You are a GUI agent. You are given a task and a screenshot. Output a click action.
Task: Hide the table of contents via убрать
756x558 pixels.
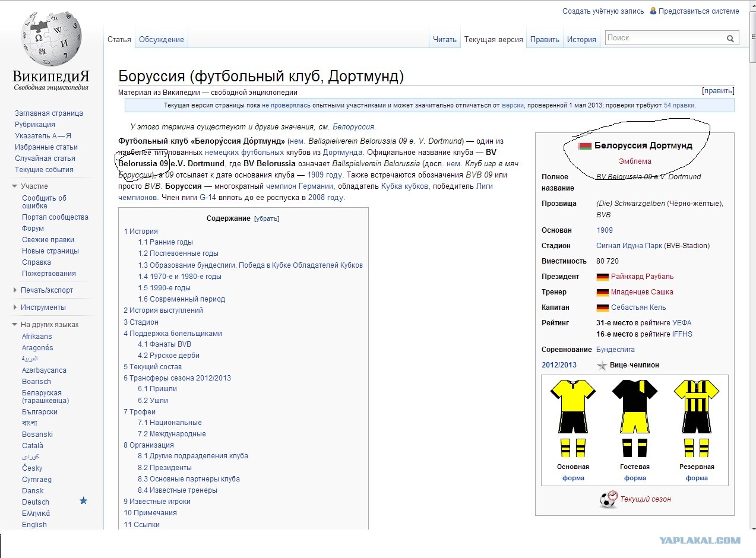coord(267,219)
